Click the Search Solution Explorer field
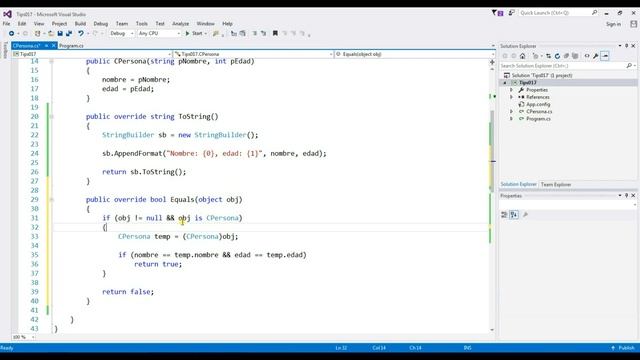This screenshot has width=640, height=360. coord(564,66)
